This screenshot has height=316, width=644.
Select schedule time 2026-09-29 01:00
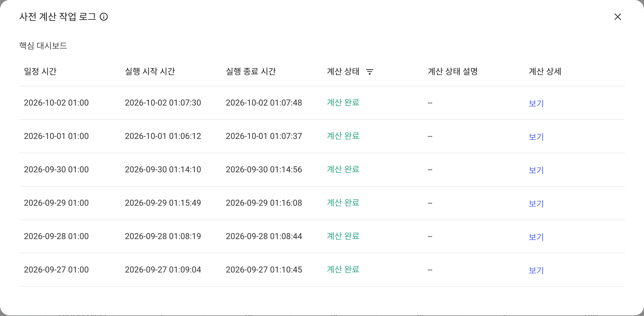56,203
